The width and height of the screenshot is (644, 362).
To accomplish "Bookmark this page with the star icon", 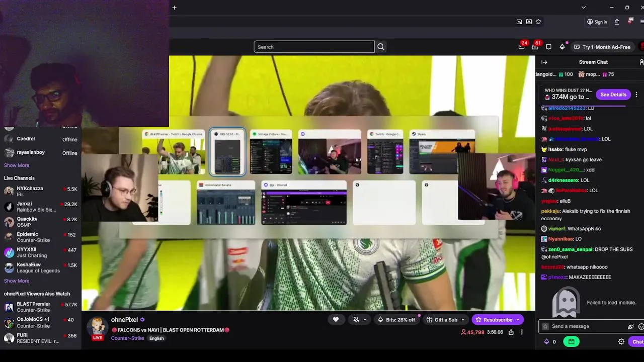I will coord(538,22).
